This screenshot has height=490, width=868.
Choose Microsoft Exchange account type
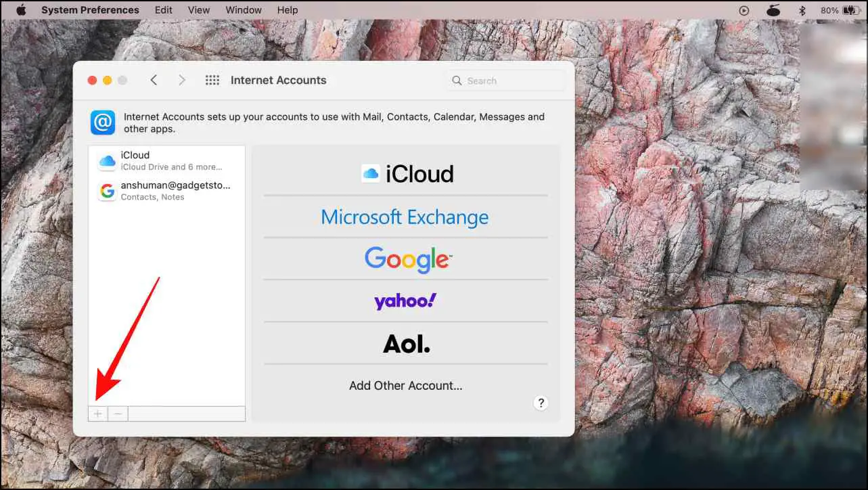[x=406, y=217]
